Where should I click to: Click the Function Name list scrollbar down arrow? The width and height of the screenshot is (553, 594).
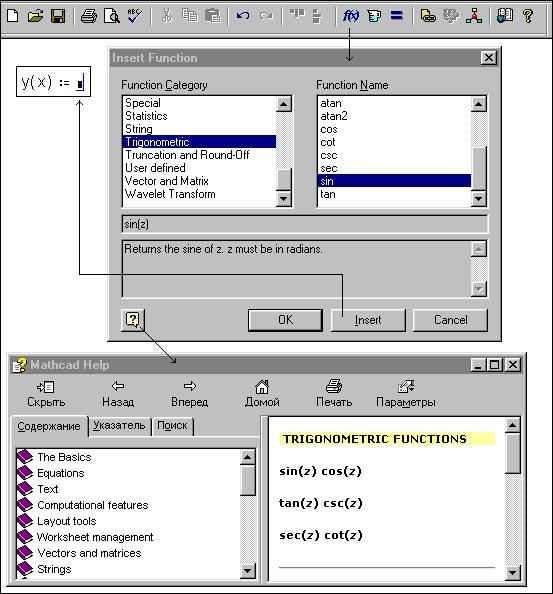click(478, 198)
